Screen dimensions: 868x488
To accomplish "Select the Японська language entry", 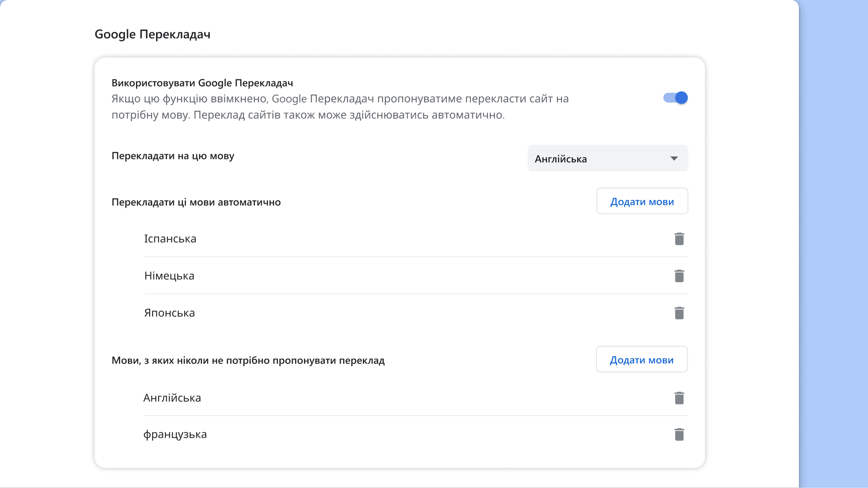I will (169, 312).
